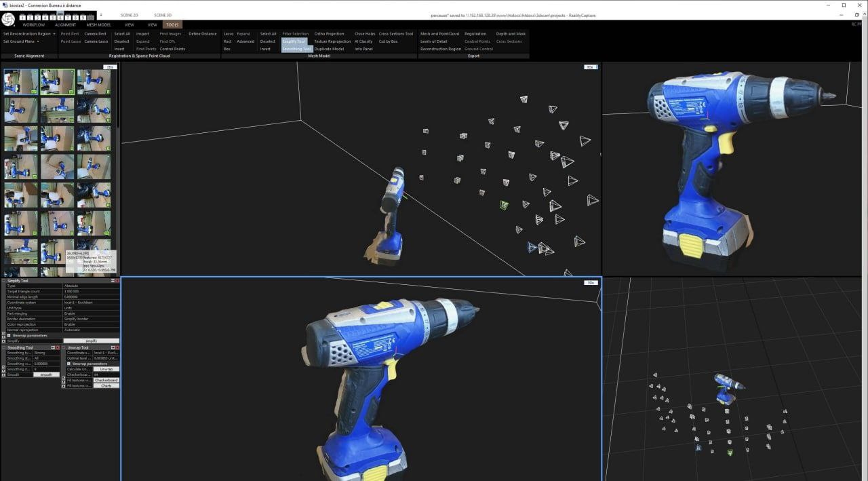Click layout preset number 9
This screenshot has width=868, height=481.
[x=83, y=18]
